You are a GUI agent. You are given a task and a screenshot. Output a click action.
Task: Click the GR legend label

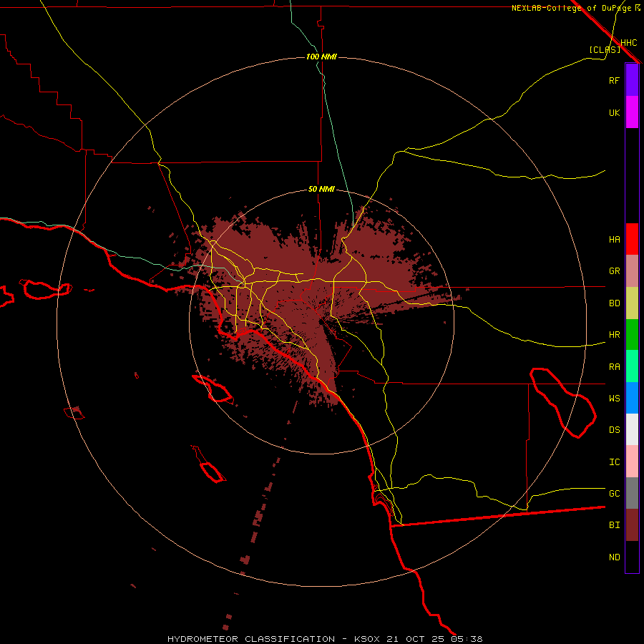pos(615,271)
